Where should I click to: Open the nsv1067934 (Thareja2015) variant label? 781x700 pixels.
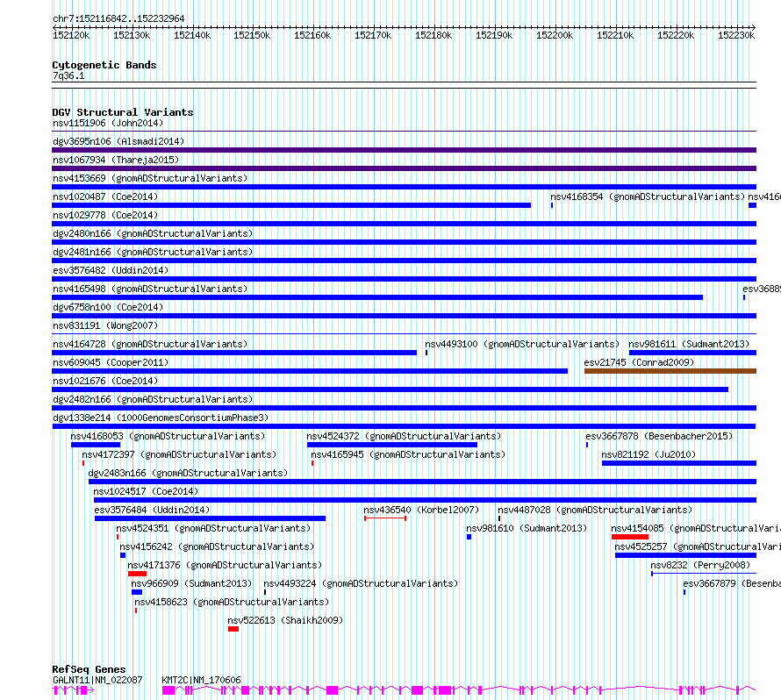116,160
